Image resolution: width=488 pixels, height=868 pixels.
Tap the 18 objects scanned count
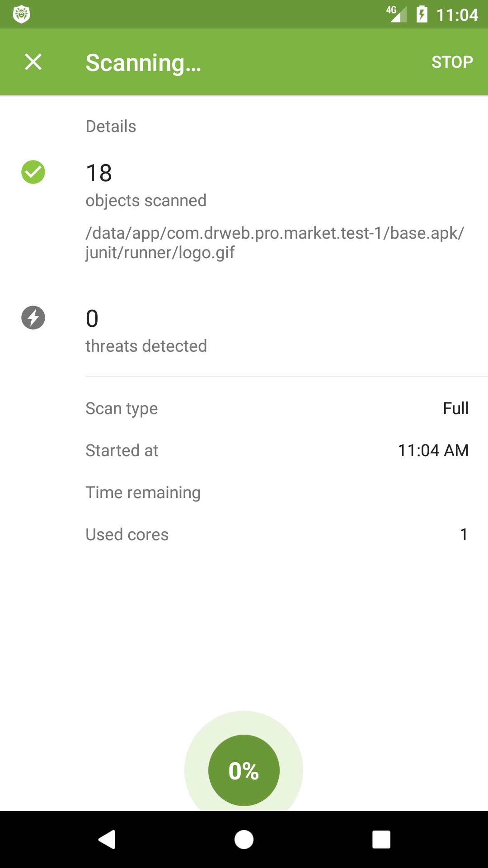click(99, 173)
